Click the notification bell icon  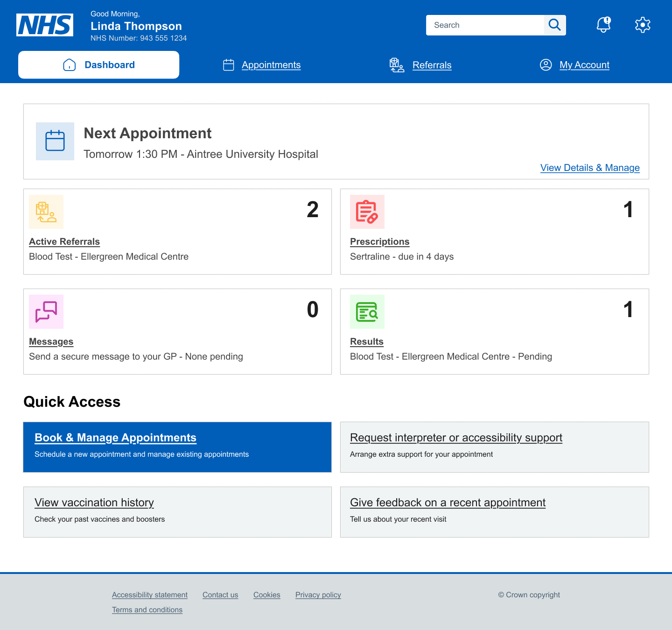603,25
